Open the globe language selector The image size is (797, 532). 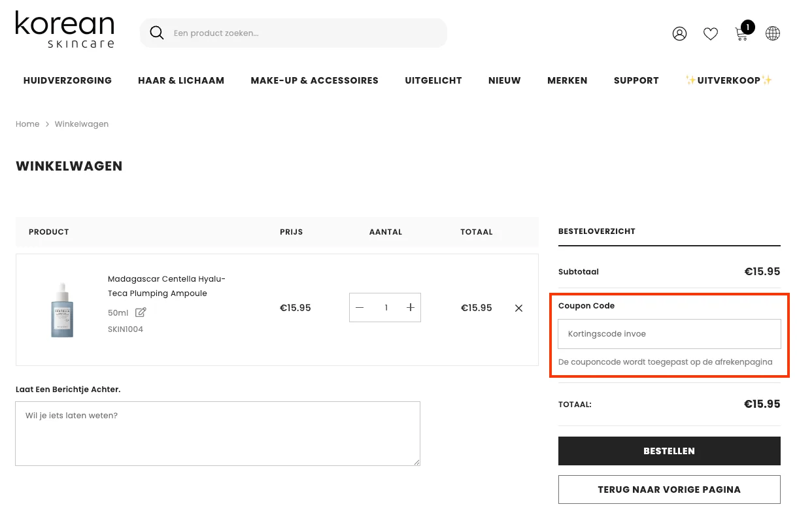pyautogui.click(x=773, y=33)
